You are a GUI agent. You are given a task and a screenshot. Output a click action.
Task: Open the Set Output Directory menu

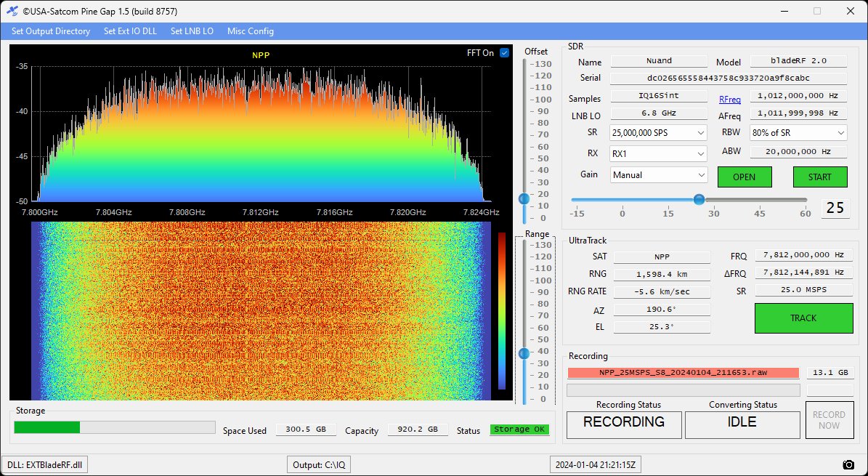click(50, 31)
